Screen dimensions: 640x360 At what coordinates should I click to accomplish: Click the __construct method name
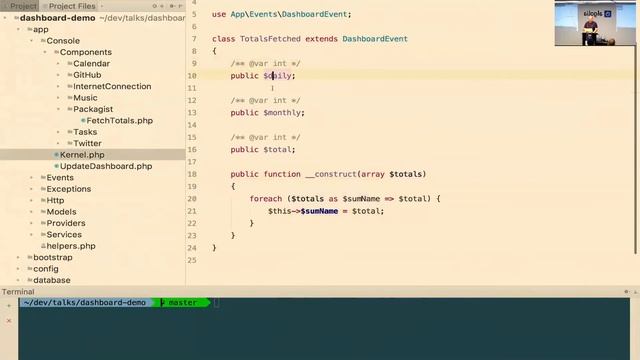(331, 174)
